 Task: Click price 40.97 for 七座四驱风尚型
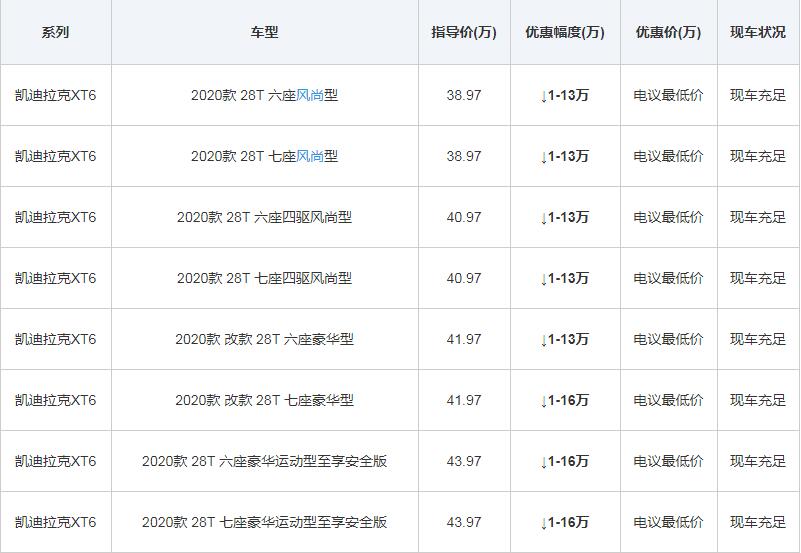coord(464,278)
